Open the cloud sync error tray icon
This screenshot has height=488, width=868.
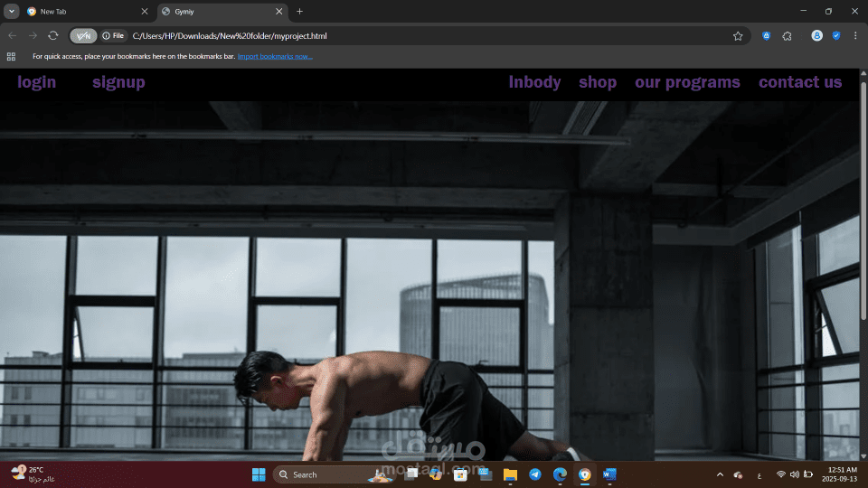pos(738,474)
